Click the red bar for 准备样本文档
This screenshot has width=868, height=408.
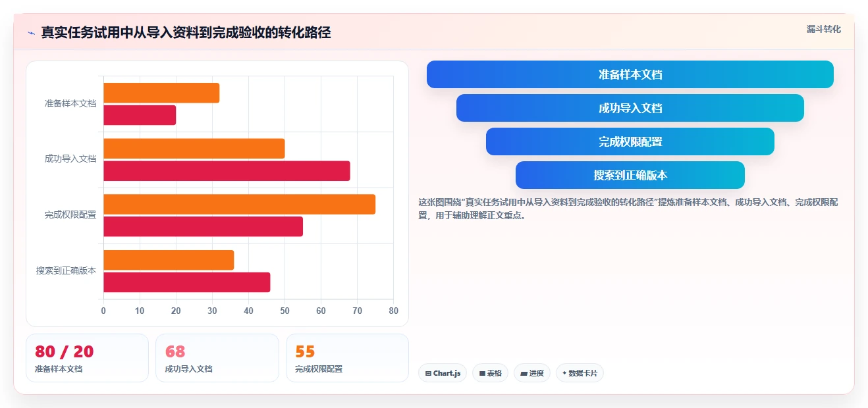(x=140, y=115)
